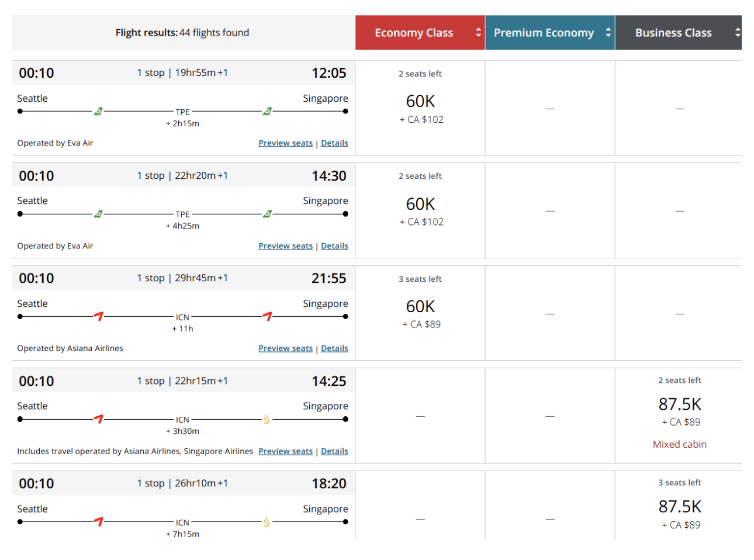
Task: Open Preview seats for the 19hr55m flight
Action: pos(285,143)
